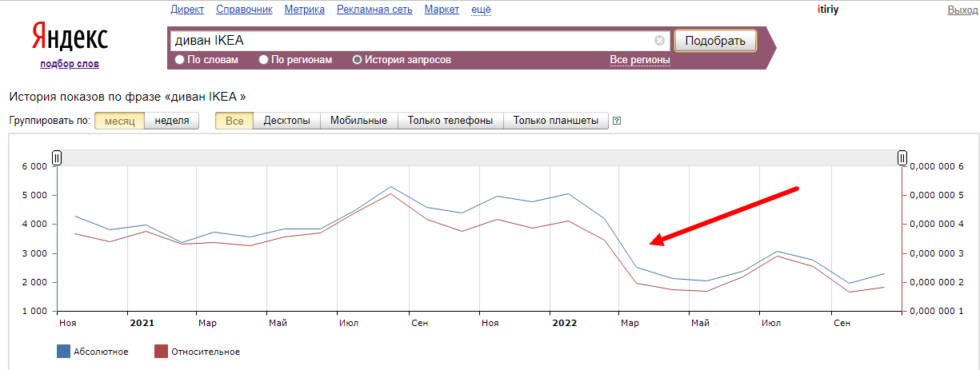Select the 'По словам' radio button
Viewport: 980px width, 370px height.
point(179,60)
